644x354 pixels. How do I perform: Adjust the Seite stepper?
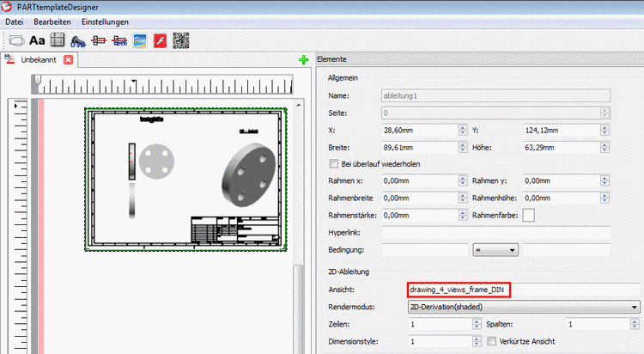point(605,113)
